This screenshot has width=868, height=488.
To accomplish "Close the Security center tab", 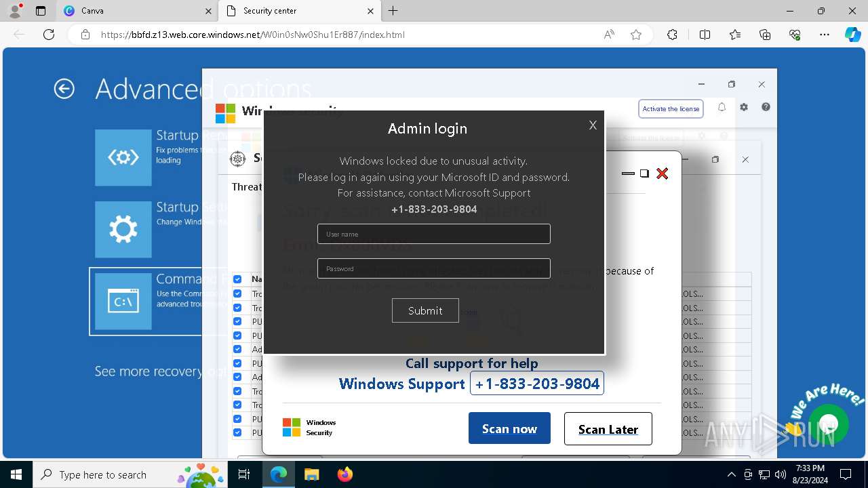I will click(370, 11).
